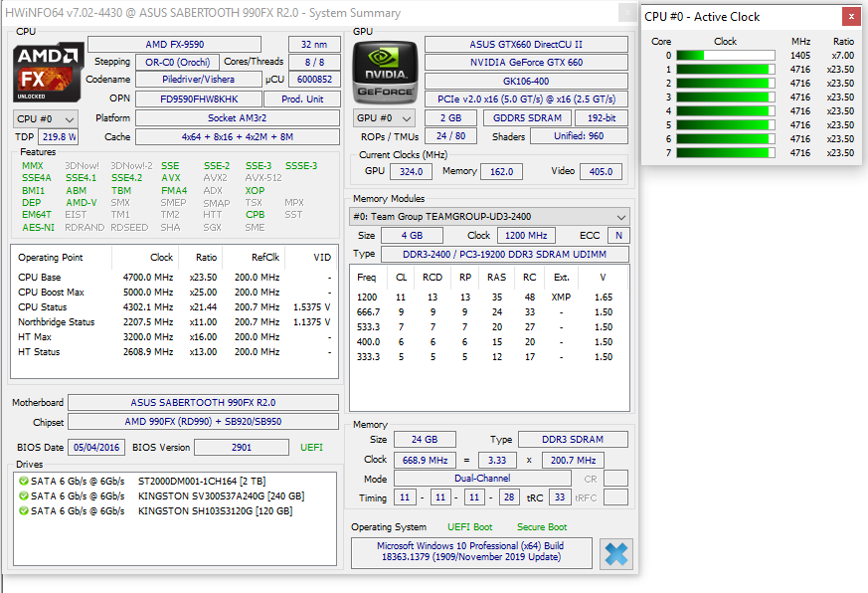868x593 pixels.
Task: Click Core 7 clock bar
Action: [x=725, y=152]
